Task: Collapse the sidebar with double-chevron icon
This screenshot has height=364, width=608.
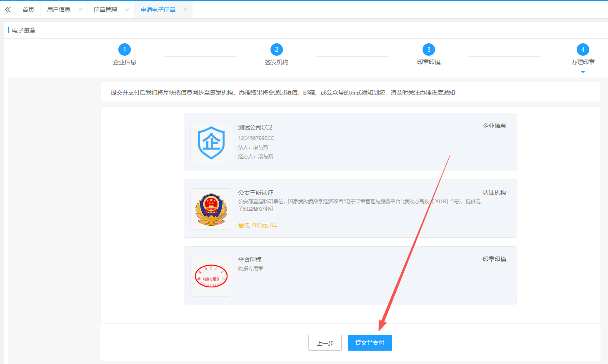Action: pos(8,10)
